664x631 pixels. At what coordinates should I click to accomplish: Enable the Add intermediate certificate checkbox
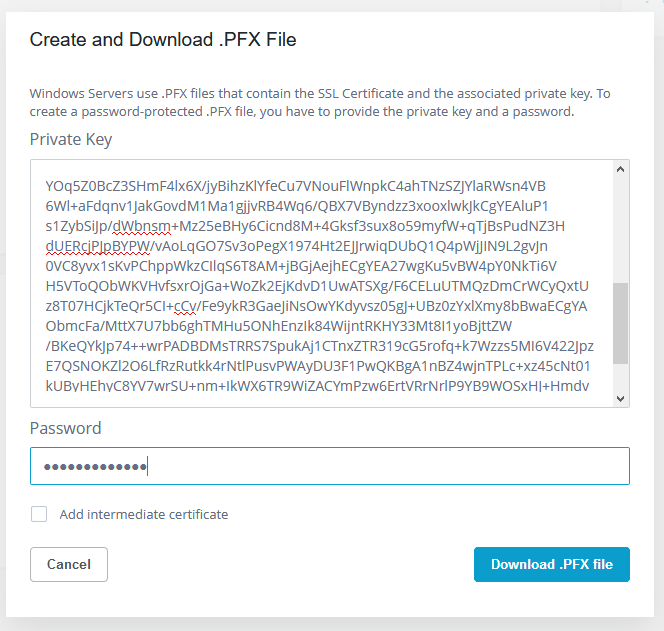coord(39,514)
